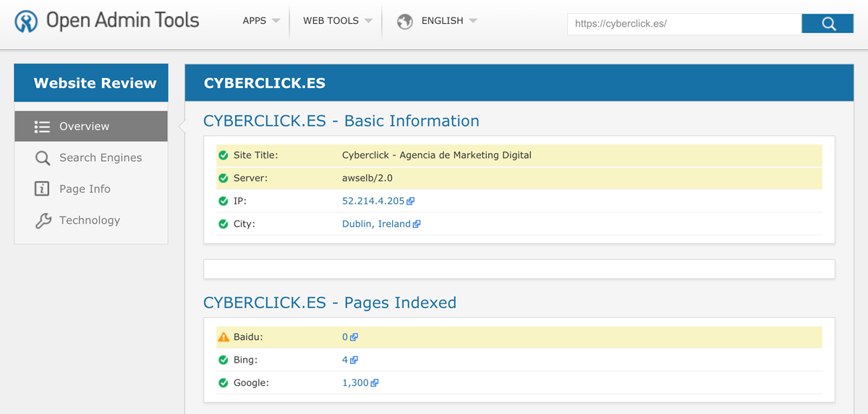
Task: Click the external link icon beside IP address
Action: (411, 202)
